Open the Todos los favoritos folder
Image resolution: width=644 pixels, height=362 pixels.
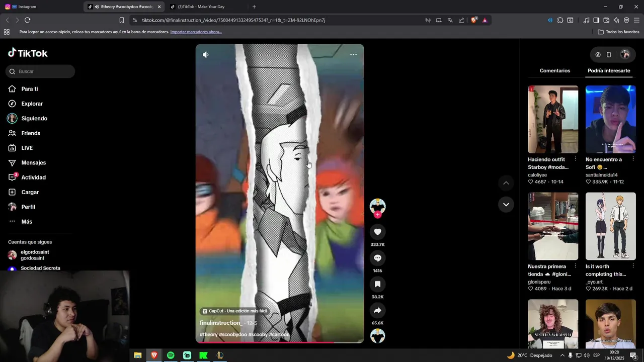618,32
